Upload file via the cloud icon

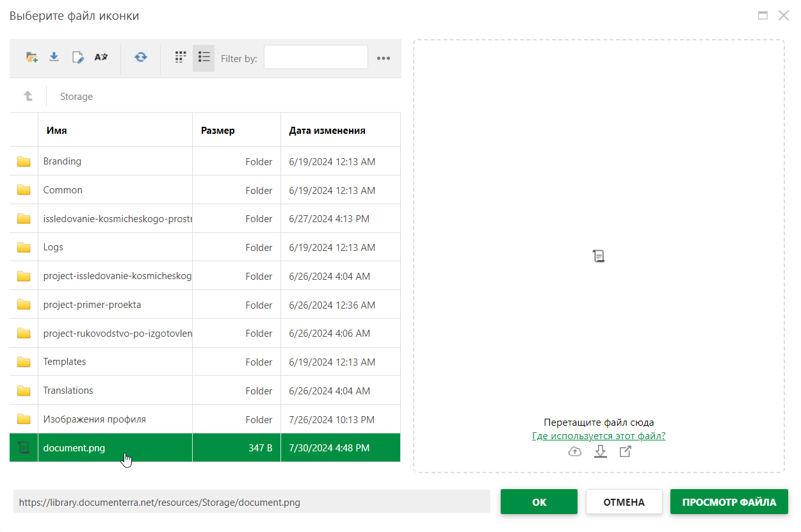coord(575,452)
